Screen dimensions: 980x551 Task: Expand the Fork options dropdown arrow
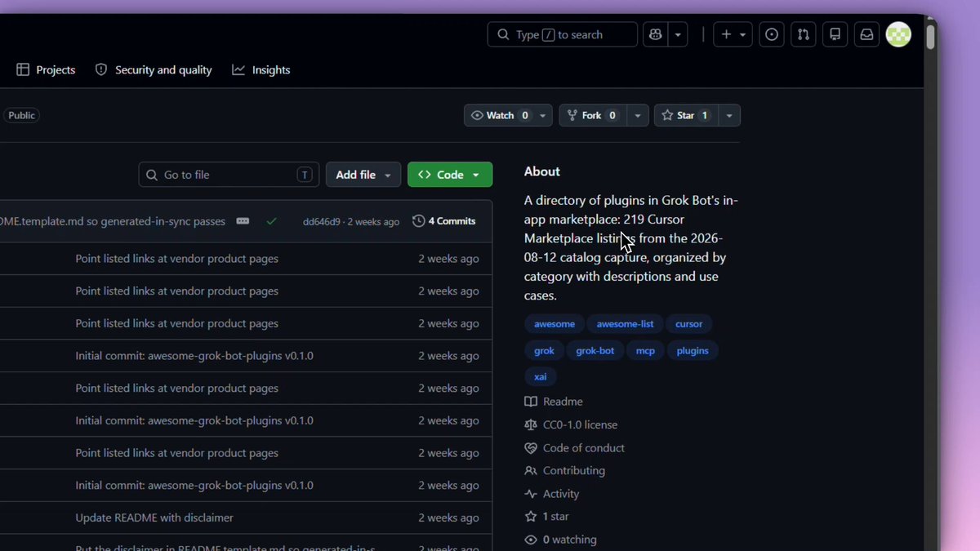tap(638, 115)
